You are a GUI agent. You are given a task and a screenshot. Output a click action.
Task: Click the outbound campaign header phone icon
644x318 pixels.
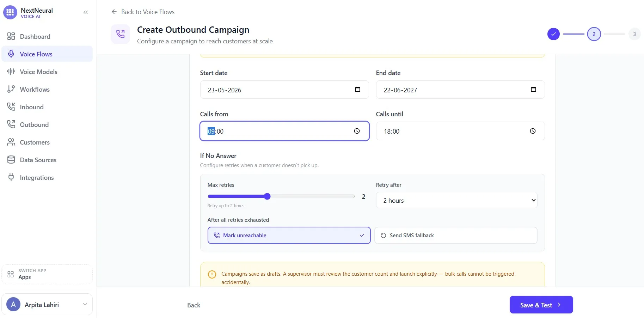click(121, 34)
